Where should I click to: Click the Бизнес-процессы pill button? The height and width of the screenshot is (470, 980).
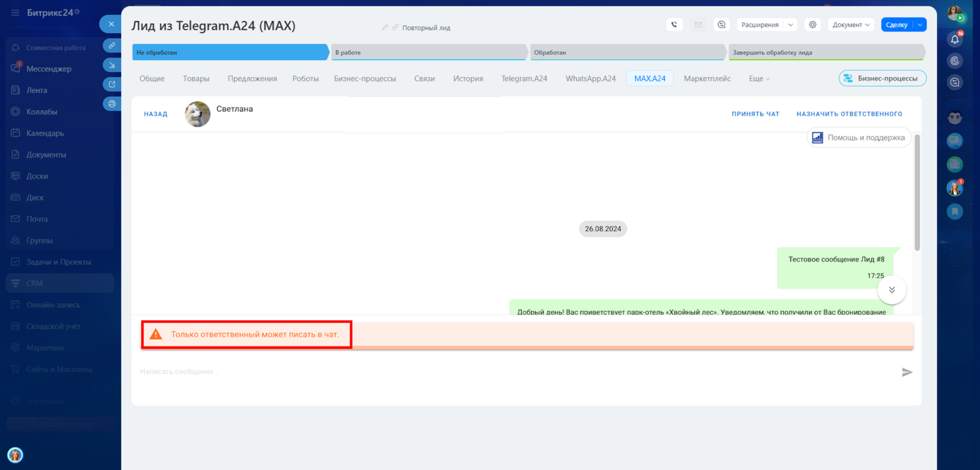coord(883,78)
